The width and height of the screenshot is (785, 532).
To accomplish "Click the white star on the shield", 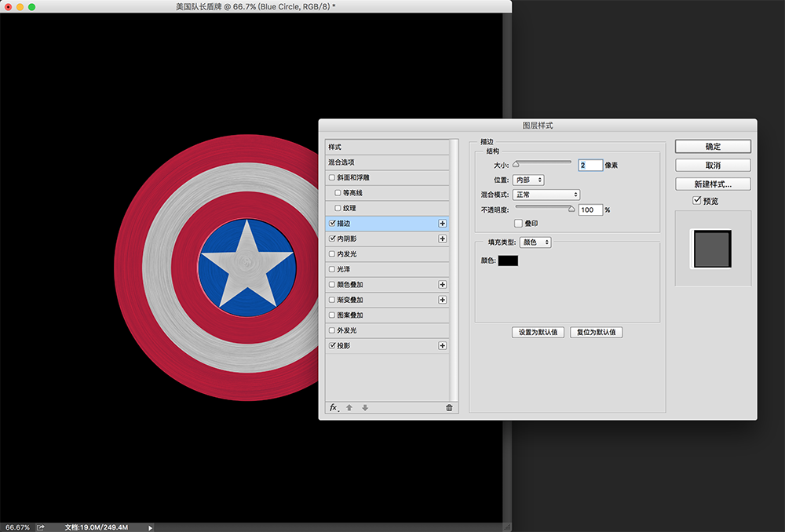I will (x=247, y=264).
